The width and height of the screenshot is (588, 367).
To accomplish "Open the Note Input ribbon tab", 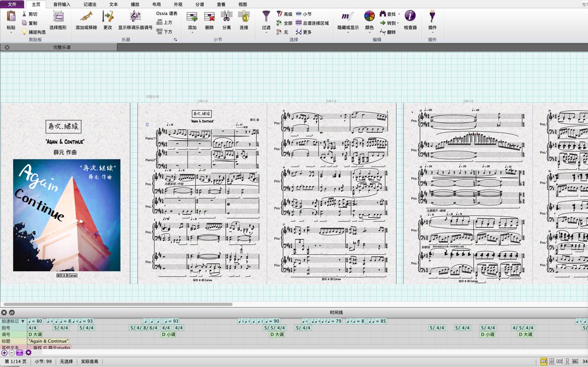I will (62, 4).
